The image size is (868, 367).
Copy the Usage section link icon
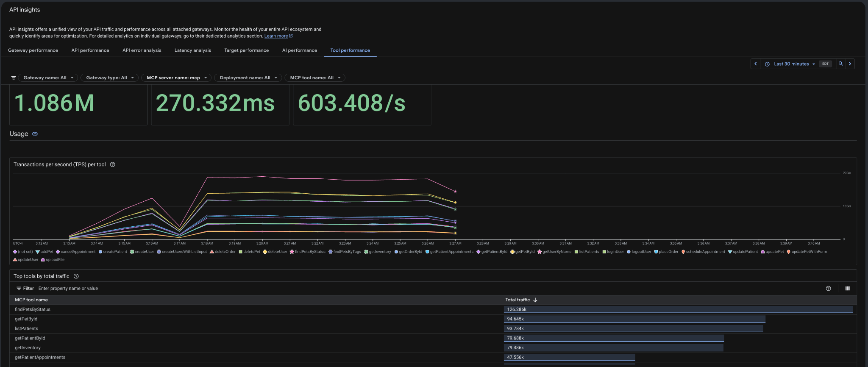pyautogui.click(x=35, y=134)
